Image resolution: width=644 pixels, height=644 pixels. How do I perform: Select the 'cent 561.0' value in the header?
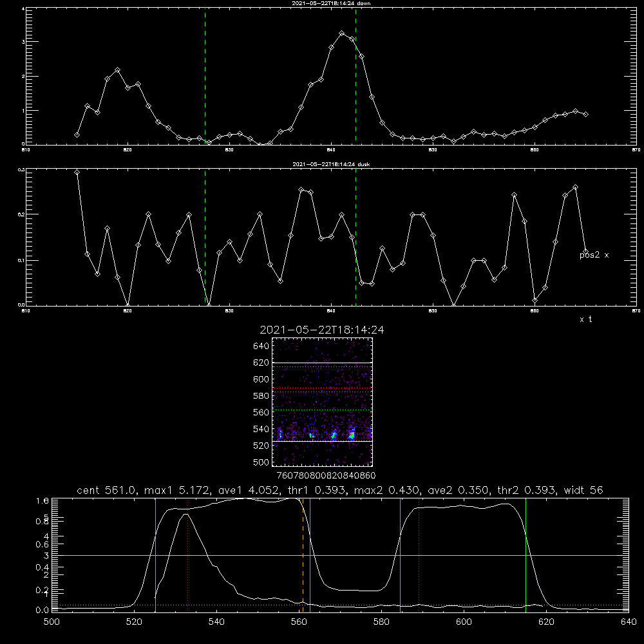click(x=106, y=490)
